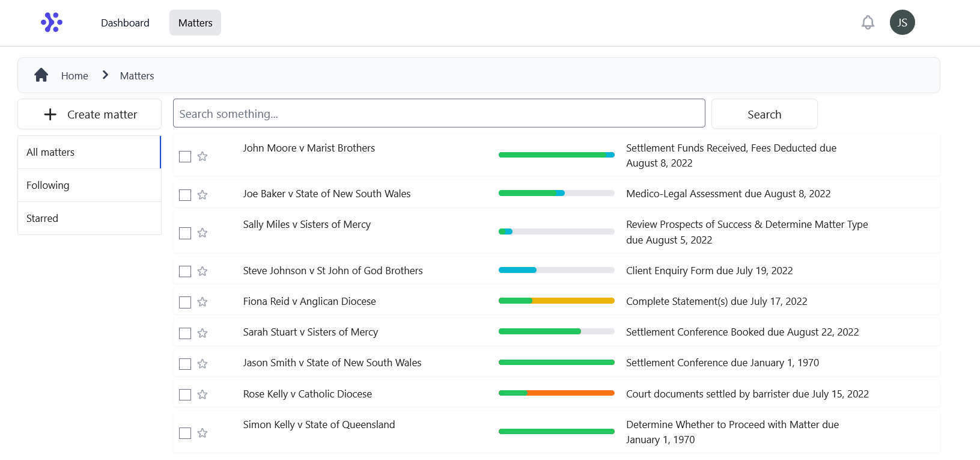Screen dimensions: 980x460
Task: Open the notifications bell
Action: coord(868,23)
